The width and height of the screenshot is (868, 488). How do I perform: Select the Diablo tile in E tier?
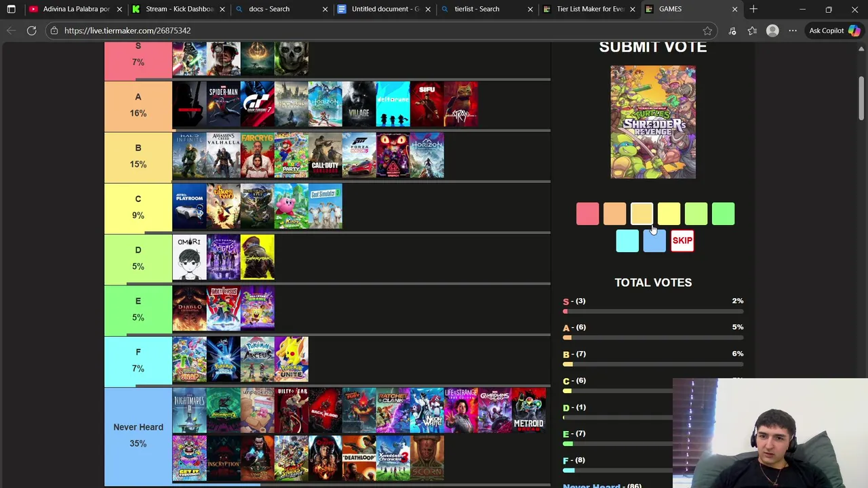[189, 308]
